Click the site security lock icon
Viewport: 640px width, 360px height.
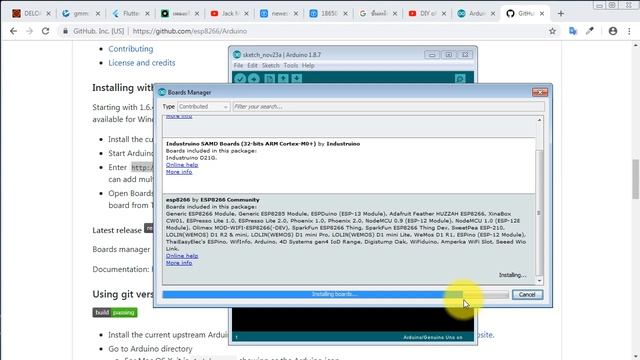point(65,31)
